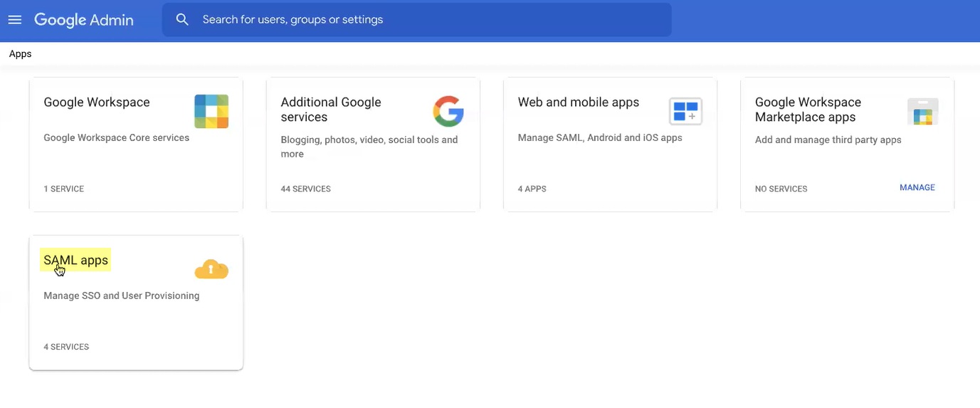Click the search magnifier icon

coord(182,20)
